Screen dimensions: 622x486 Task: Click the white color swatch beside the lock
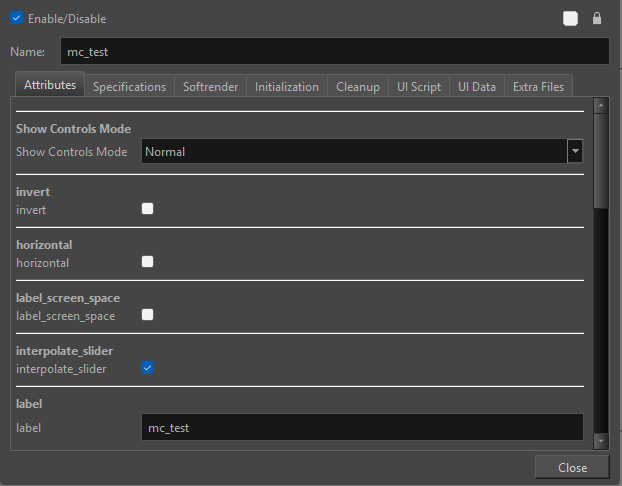[570, 18]
